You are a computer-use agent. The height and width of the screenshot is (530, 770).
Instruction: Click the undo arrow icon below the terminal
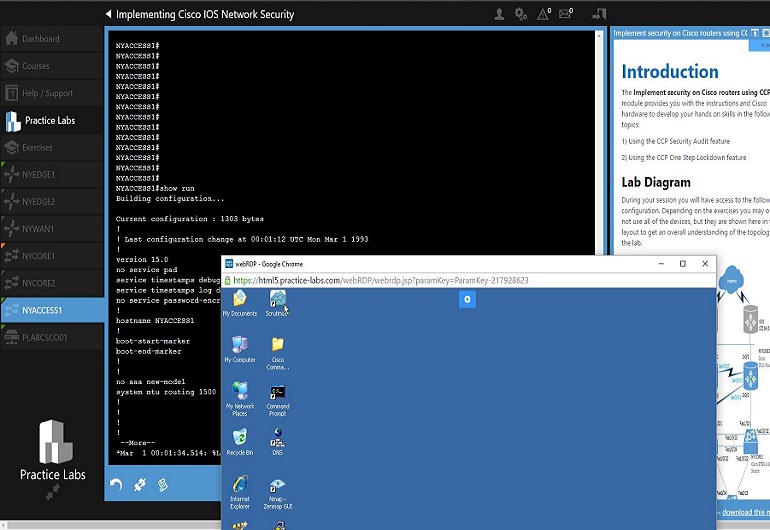pyautogui.click(x=116, y=485)
